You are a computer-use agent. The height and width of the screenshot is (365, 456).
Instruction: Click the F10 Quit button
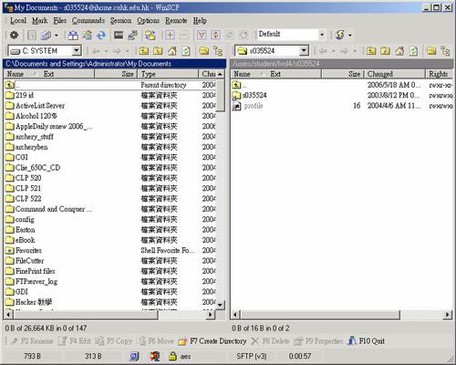tap(366, 341)
